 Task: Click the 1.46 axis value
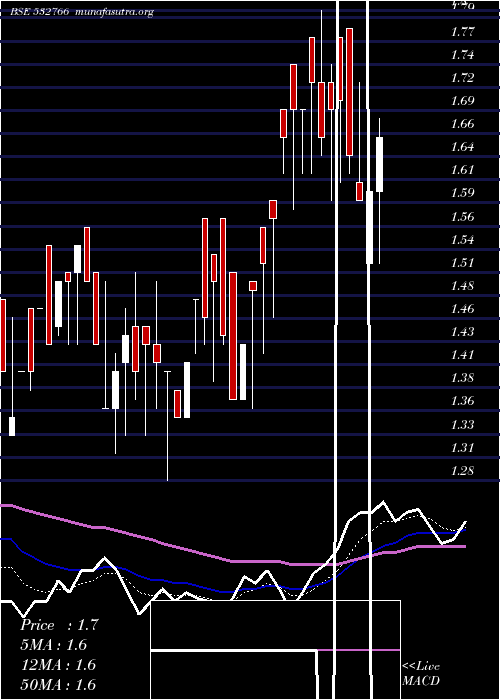pos(462,308)
